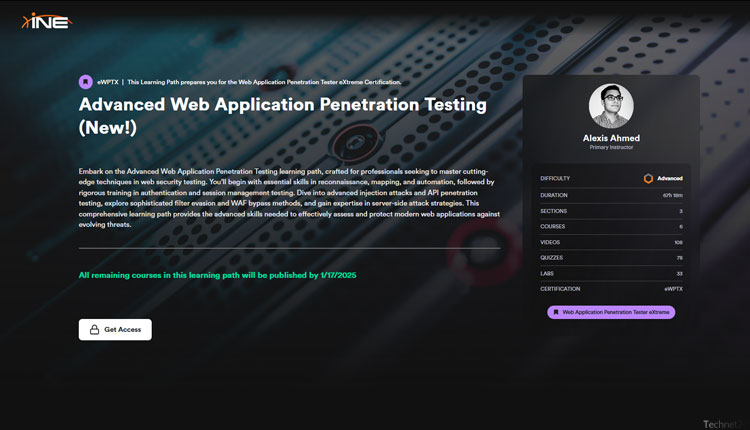The height and width of the screenshot is (430, 750).
Task: Click the INE logo
Action: [x=46, y=22]
